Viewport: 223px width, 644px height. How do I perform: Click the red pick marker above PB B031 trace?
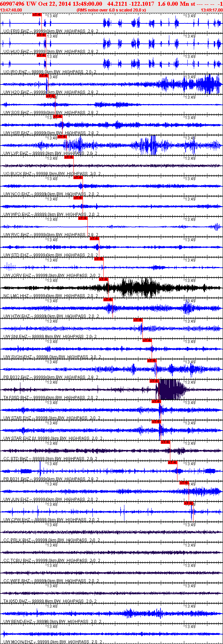coord(173,462)
